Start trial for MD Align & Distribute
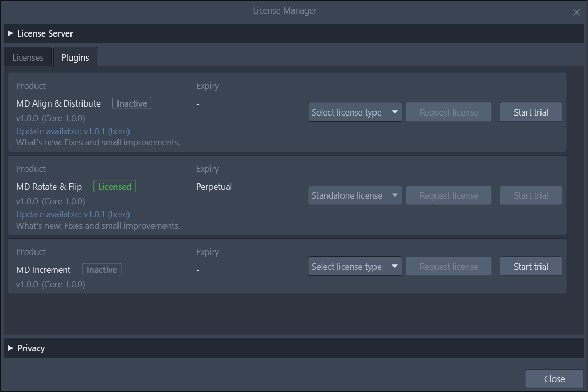Screen dimensions: 588x392 pos(531,112)
